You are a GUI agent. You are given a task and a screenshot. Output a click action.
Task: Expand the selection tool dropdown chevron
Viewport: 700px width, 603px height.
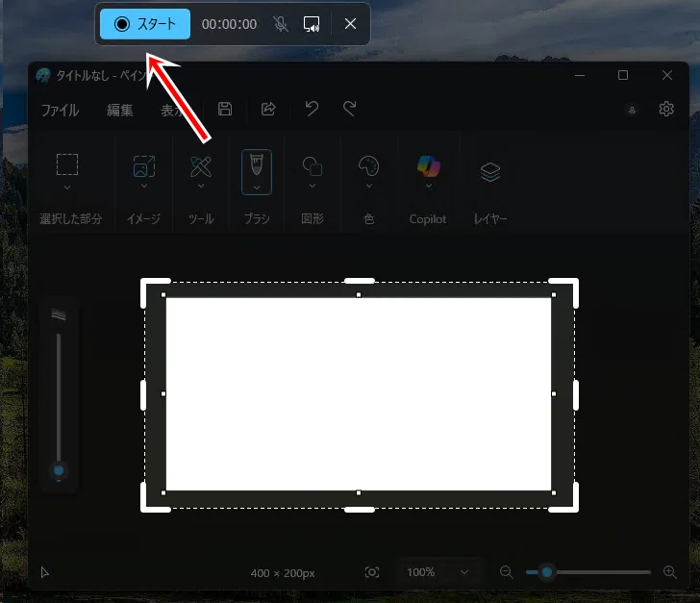click(x=67, y=188)
